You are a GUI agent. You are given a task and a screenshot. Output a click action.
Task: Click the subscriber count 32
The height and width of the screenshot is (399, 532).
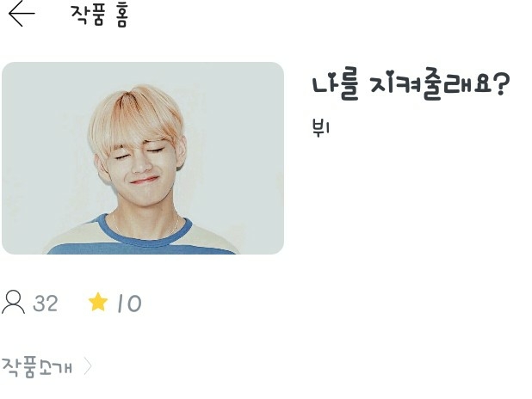pyautogui.click(x=46, y=304)
